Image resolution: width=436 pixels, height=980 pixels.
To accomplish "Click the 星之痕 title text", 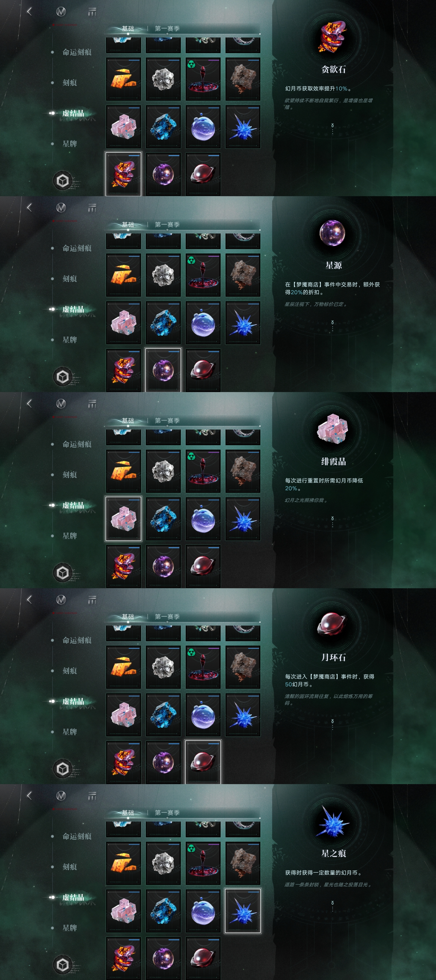I will tap(333, 853).
